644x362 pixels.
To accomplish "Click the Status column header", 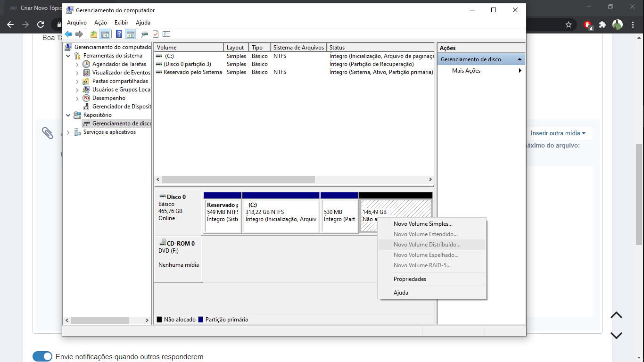I will (380, 48).
